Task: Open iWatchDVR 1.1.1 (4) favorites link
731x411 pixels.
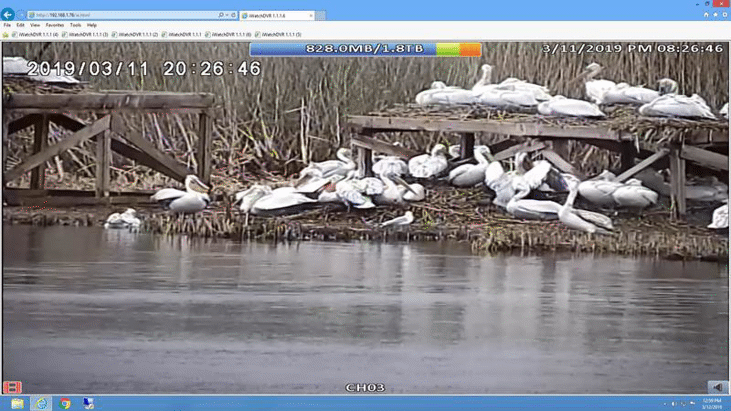Action: click(35, 34)
